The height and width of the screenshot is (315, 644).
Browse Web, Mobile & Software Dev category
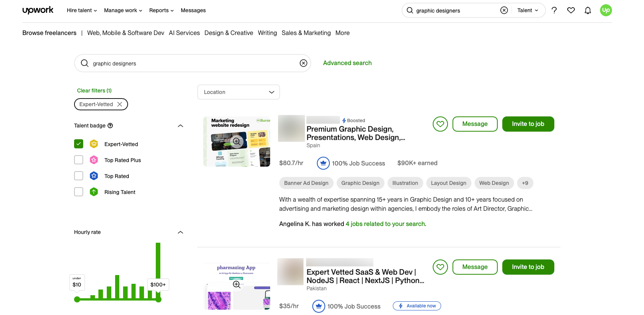pyautogui.click(x=126, y=33)
